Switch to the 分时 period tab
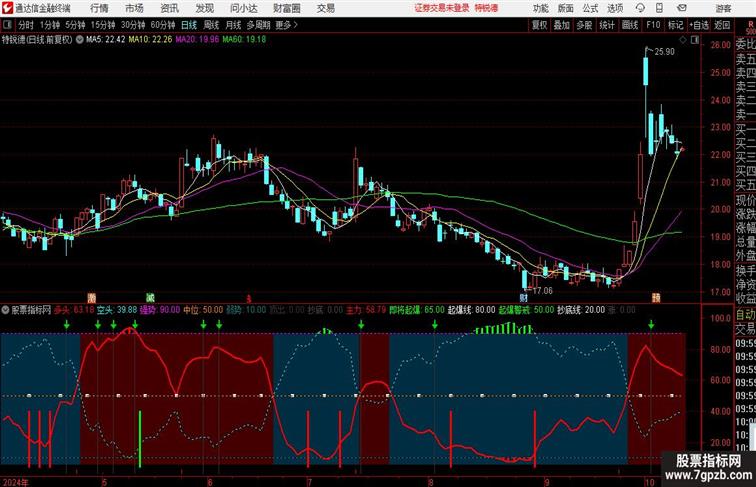Image resolution: width=756 pixels, height=487 pixels. point(26,25)
